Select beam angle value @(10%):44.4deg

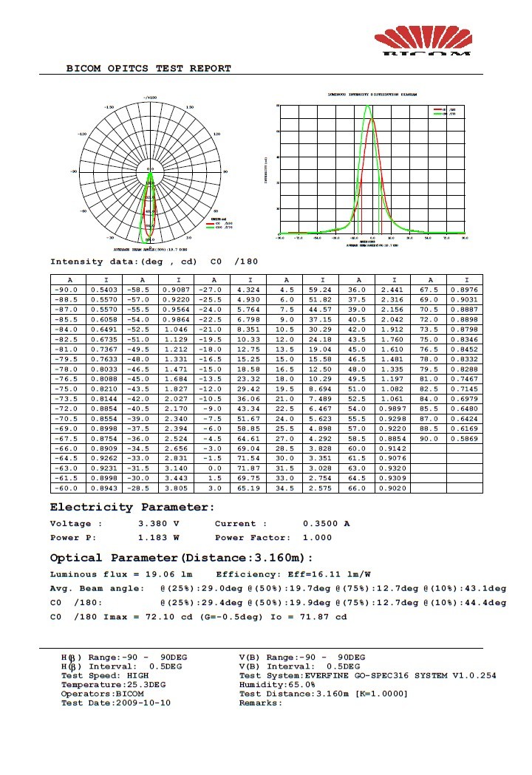coord(465,603)
